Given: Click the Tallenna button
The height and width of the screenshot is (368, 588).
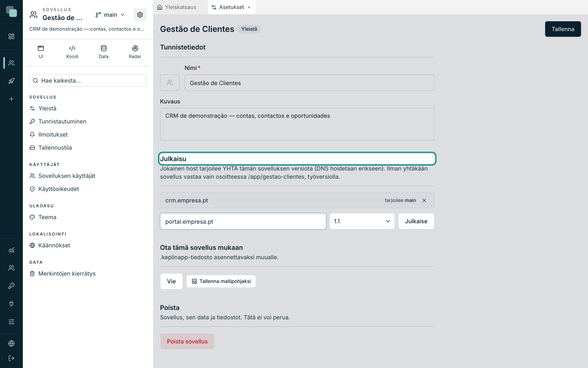Looking at the screenshot, I should (563, 29).
